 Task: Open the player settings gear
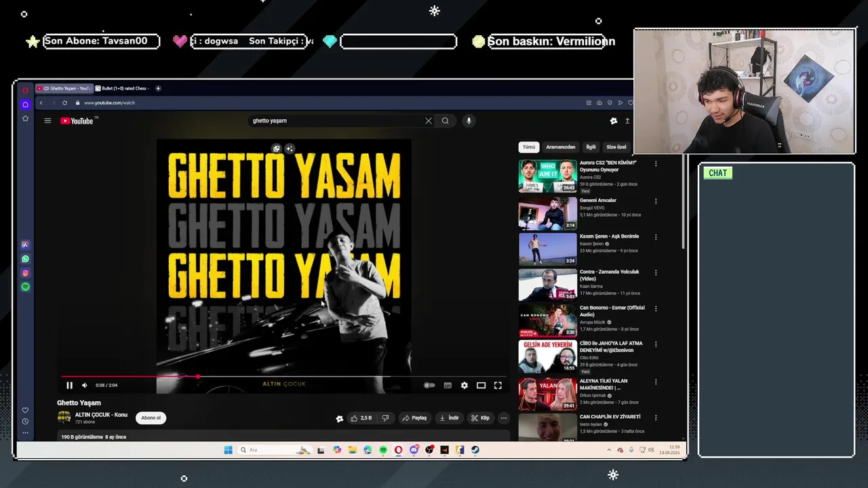coord(464,385)
